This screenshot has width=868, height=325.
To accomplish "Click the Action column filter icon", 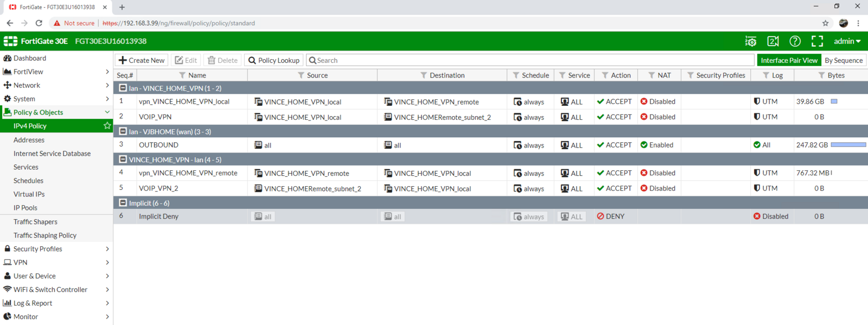I will click(x=605, y=75).
